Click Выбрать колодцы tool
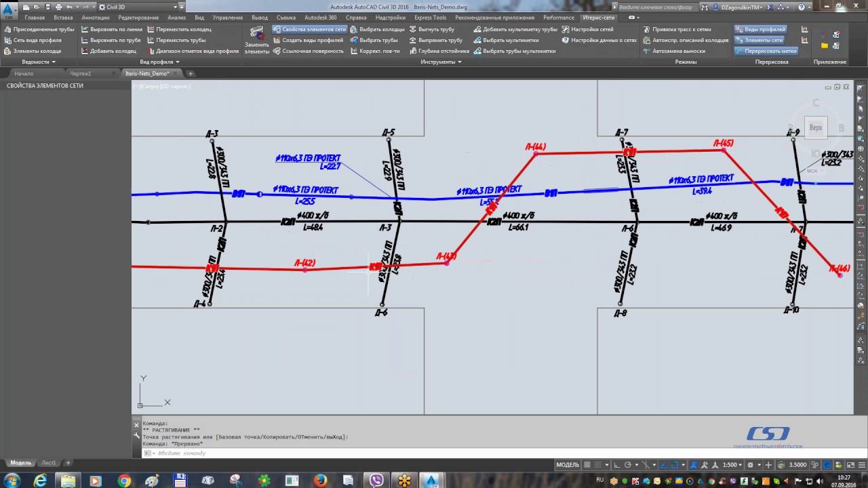The image size is (868, 488). pyautogui.click(x=377, y=29)
